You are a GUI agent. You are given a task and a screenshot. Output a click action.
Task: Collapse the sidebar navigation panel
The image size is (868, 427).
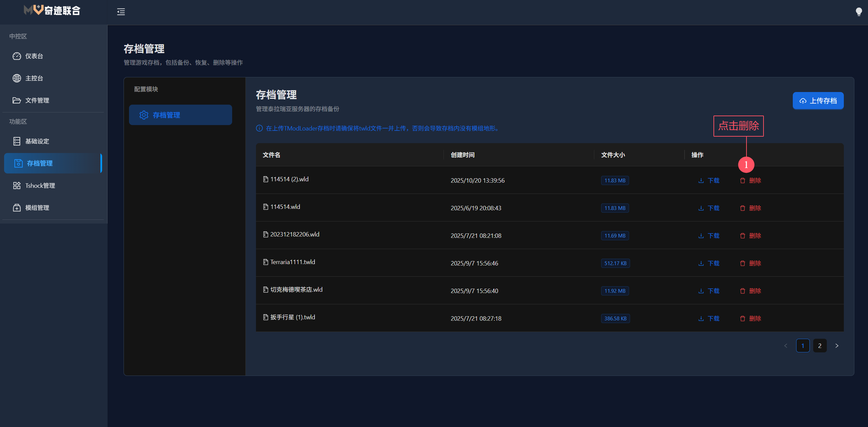coord(121,12)
